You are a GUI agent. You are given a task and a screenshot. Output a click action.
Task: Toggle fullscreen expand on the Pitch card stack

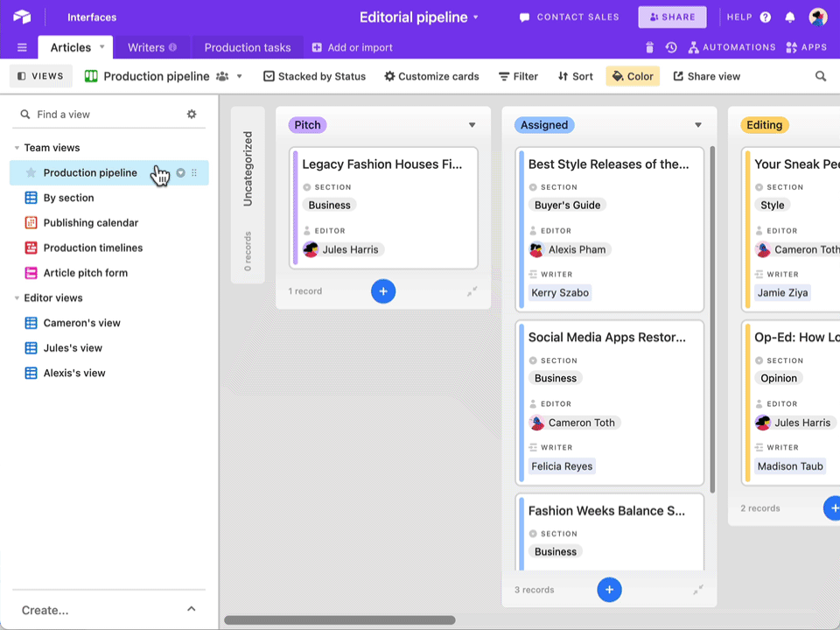click(472, 291)
